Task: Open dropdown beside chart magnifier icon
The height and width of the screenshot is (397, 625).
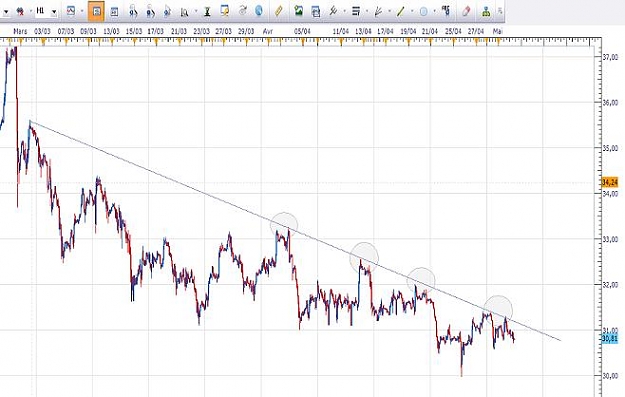Action: pyautogui.click(x=196, y=12)
